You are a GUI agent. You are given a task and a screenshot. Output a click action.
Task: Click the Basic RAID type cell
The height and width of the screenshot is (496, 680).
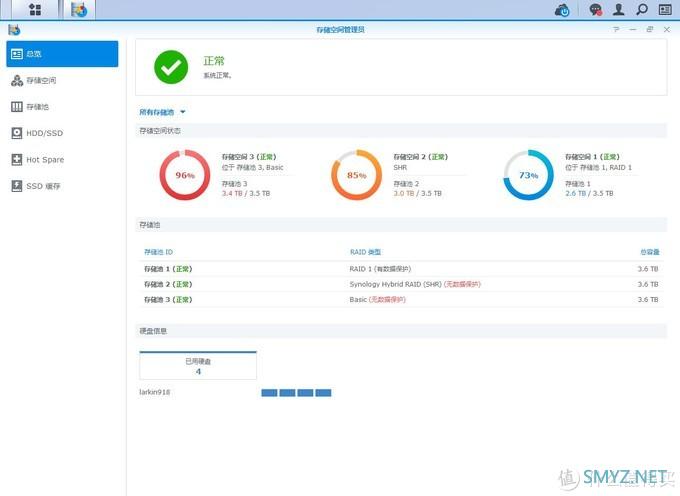pyautogui.click(x=378, y=300)
